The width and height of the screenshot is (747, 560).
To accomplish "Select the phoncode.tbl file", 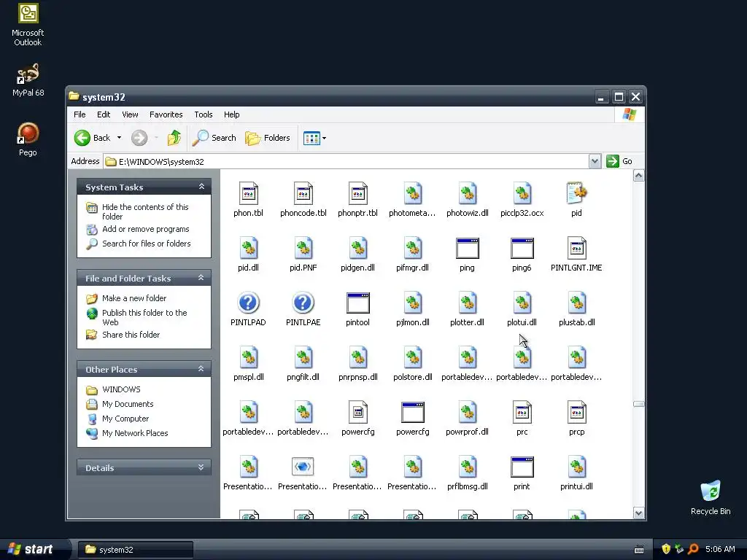I will tap(303, 199).
